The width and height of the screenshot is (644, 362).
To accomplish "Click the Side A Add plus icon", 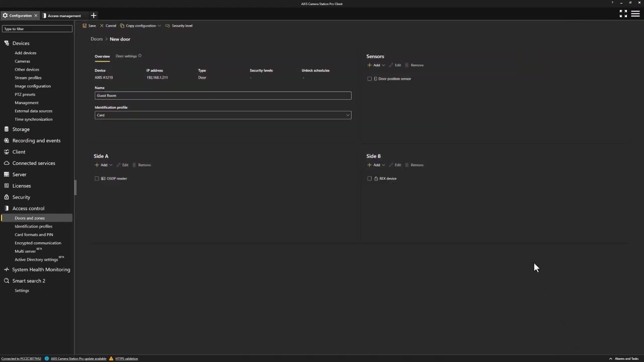I will coord(97,165).
